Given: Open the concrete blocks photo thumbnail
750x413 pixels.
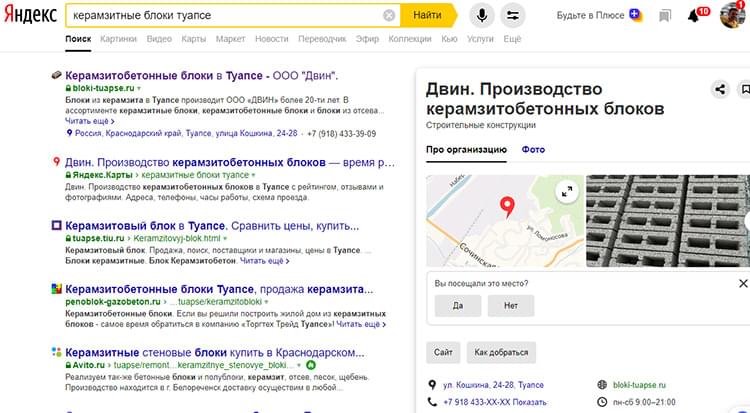Looking at the screenshot, I should [668, 221].
